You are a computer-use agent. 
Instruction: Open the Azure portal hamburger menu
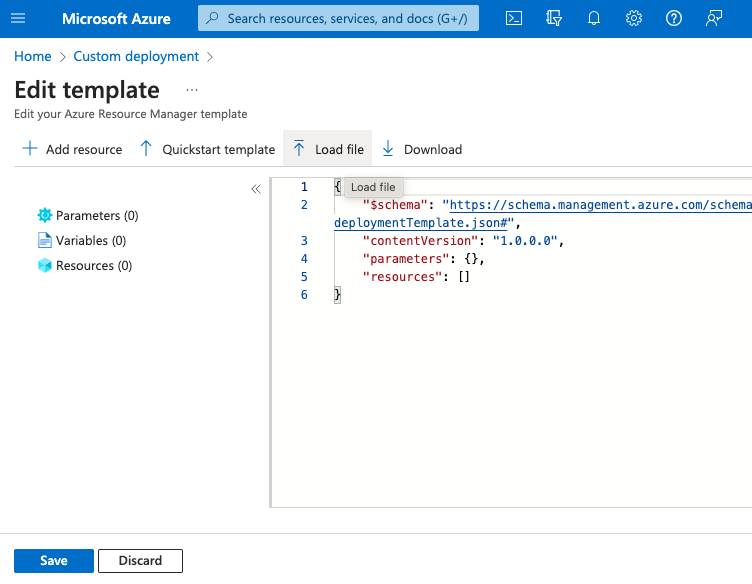[18, 18]
